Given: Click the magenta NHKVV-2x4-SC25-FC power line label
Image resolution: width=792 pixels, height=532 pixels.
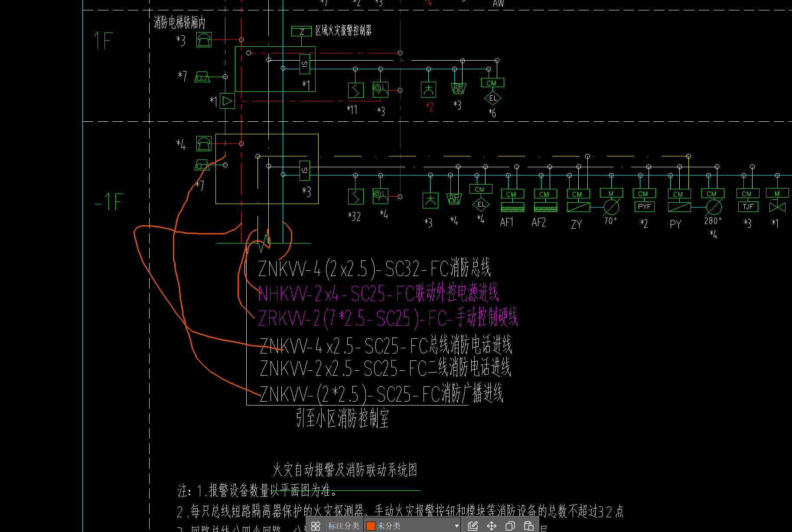Looking at the screenshot, I should coord(378,293).
